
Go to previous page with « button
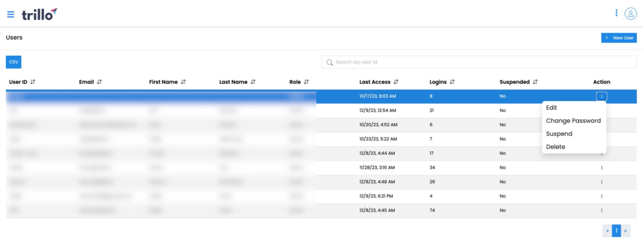[608, 231]
